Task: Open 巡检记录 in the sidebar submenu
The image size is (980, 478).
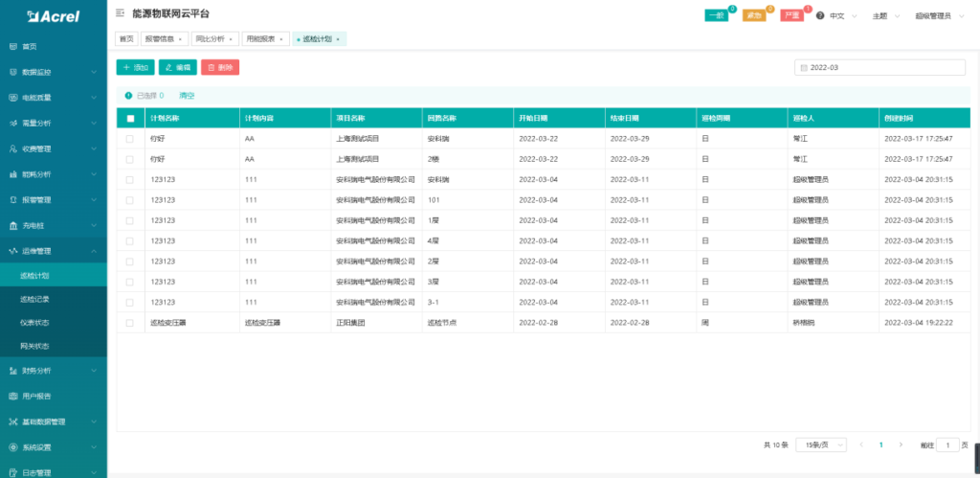Action: 35,300
